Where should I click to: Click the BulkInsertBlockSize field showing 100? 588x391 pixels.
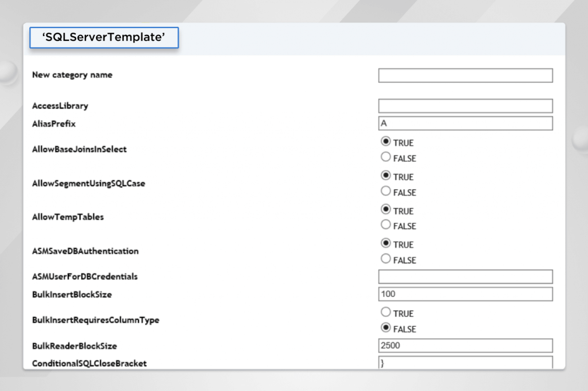tap(465, 294)
